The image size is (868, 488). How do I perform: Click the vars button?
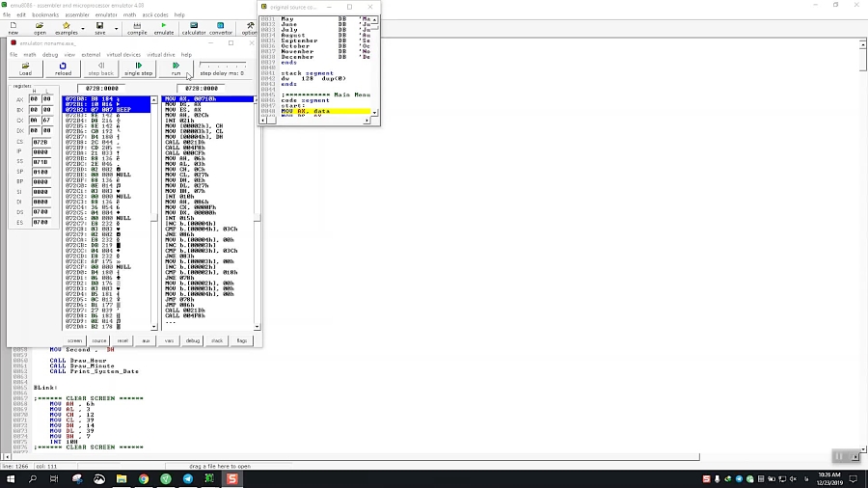[x=169, y=340]
